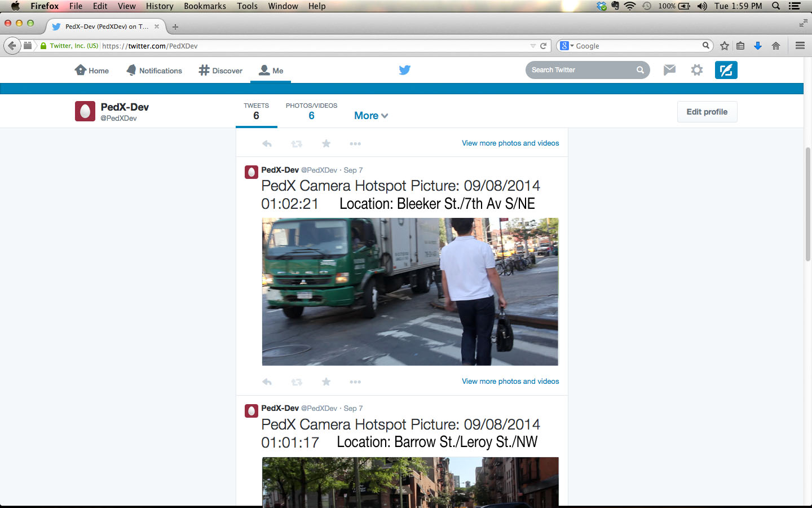Click the Wi-Fi status icon in menu bar
Viewport: 812px width, 508px height.
[x=630, y=6]
